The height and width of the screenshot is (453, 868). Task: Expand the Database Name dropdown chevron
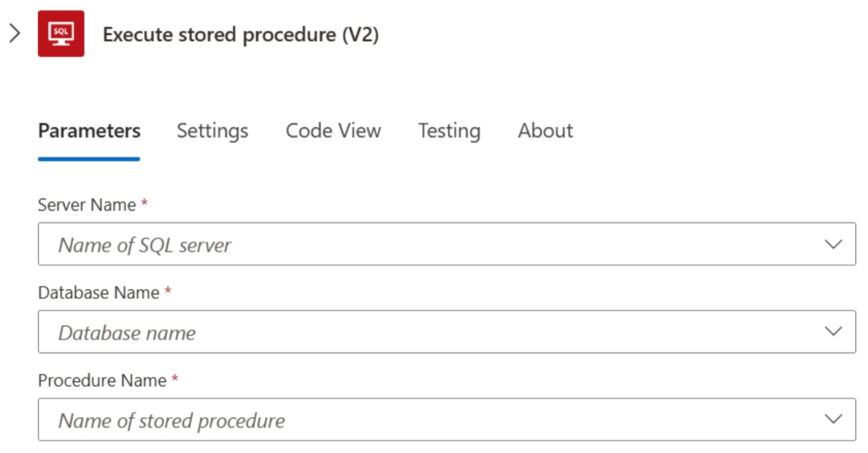(833, 332)
